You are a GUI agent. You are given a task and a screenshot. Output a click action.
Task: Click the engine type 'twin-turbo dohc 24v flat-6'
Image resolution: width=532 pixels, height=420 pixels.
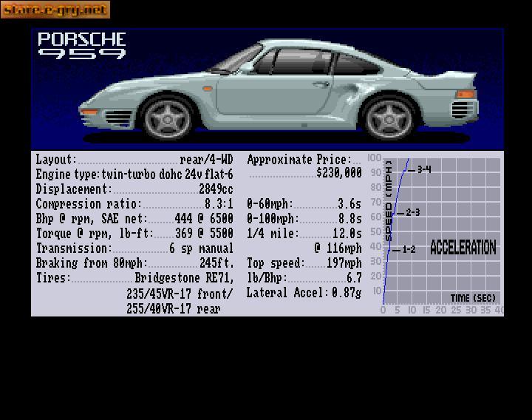167,175
